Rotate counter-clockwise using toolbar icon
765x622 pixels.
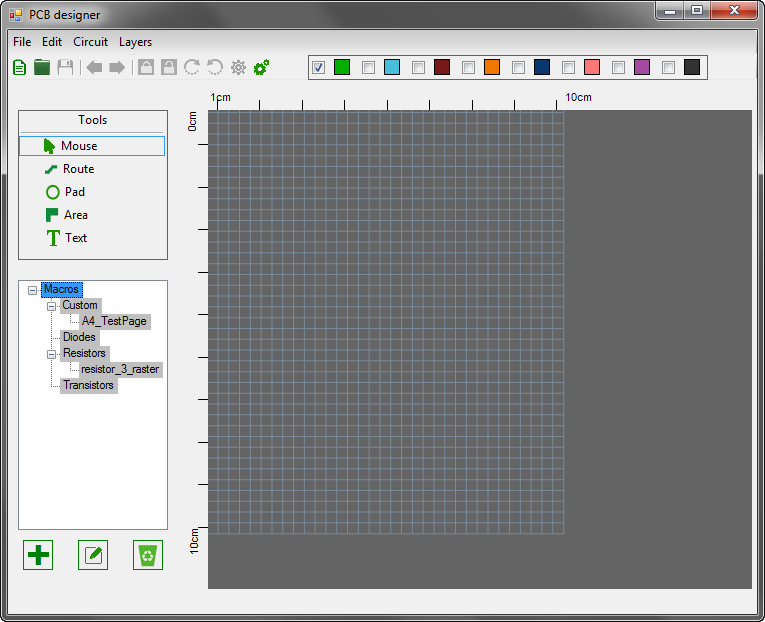tap(215, 67)
